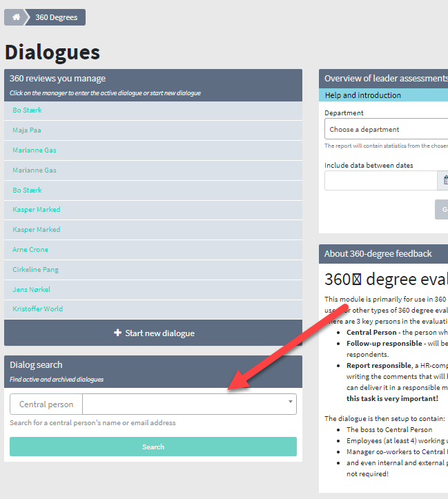Open the second Bo Stærk review in the list
Image resolution: width=448 pixels, height=499 pixels.
(x=28, y=190)
